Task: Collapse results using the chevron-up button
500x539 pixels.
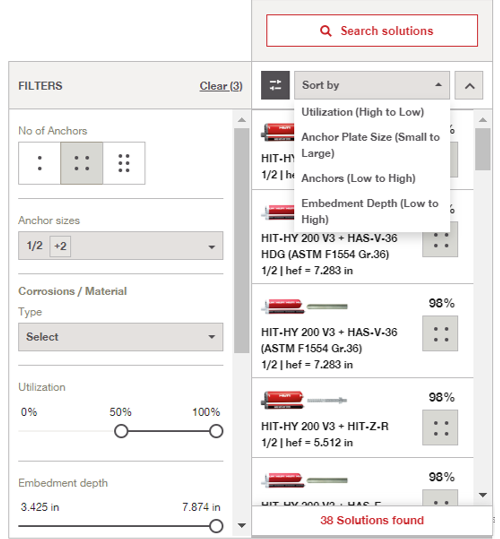Action: click(469, 86)
